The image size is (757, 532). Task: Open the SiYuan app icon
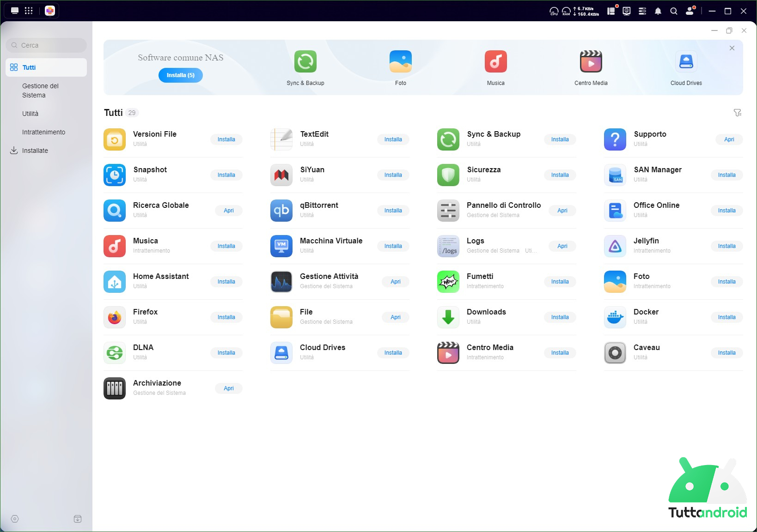click(281, 175)
